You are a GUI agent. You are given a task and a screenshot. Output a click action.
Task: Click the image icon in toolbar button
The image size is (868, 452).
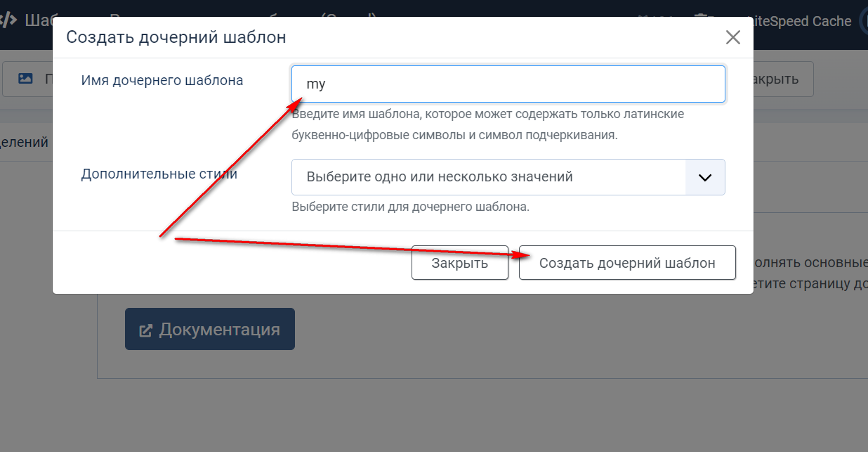(25, 79)
